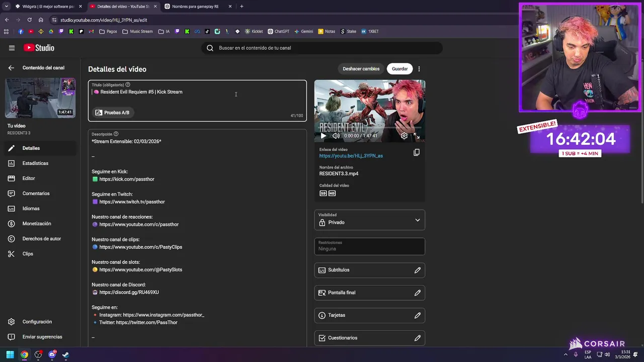
Task: Open the ChatGPT bookmark
Action: point(279,31)
